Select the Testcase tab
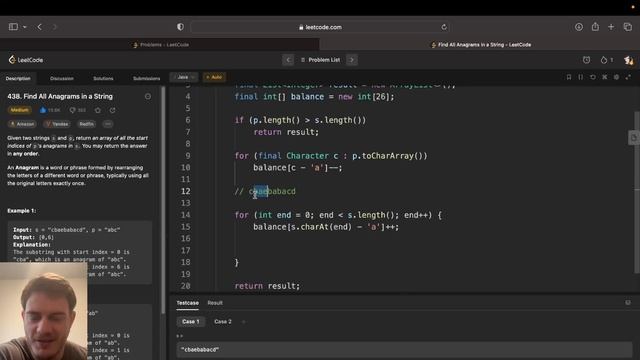The height and width of the screenshot is (360, 640). pyautogui.click(x=187, y=303)
